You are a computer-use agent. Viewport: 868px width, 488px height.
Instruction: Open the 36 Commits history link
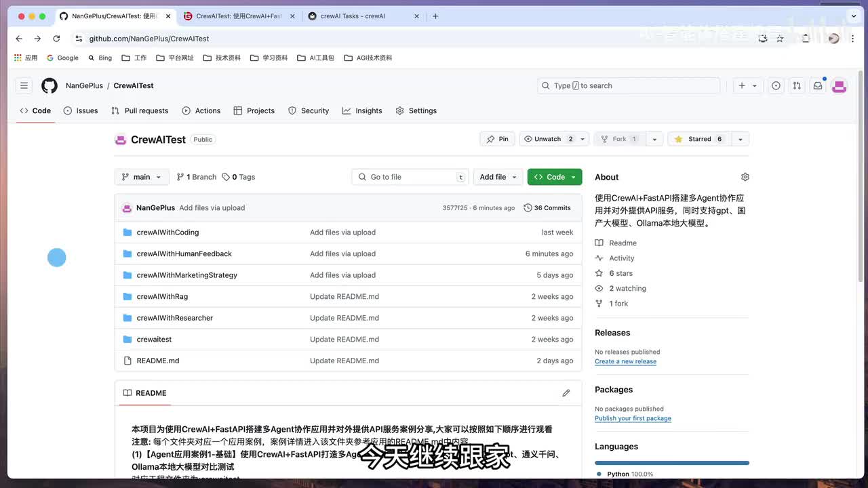point(547,208)
